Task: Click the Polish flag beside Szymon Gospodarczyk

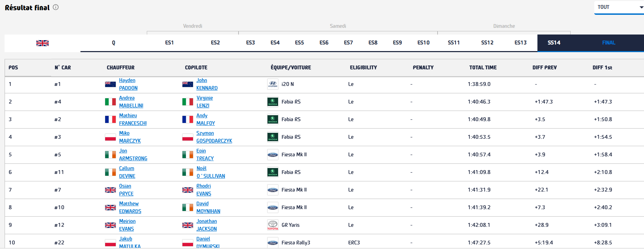Action: (187, 137)
